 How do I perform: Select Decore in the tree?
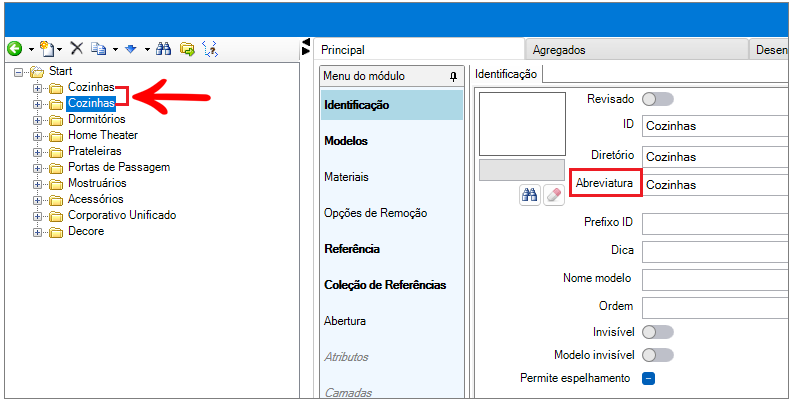tap(86, 231)
